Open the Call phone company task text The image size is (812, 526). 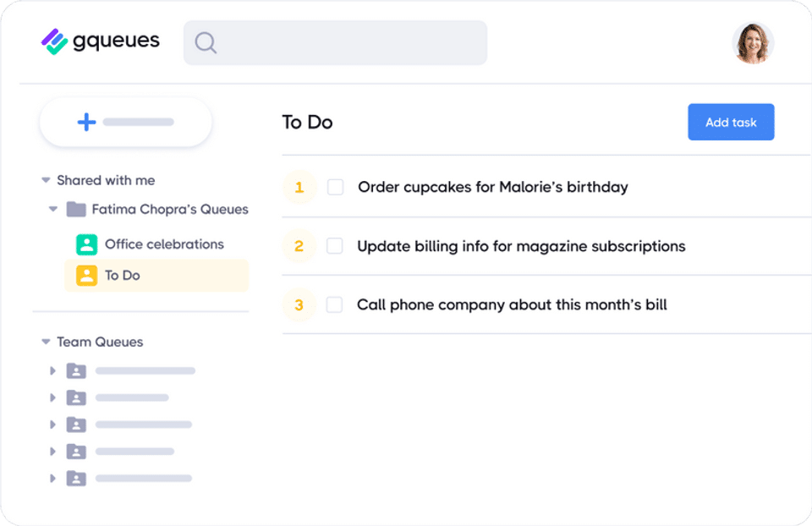click(512, 304)
